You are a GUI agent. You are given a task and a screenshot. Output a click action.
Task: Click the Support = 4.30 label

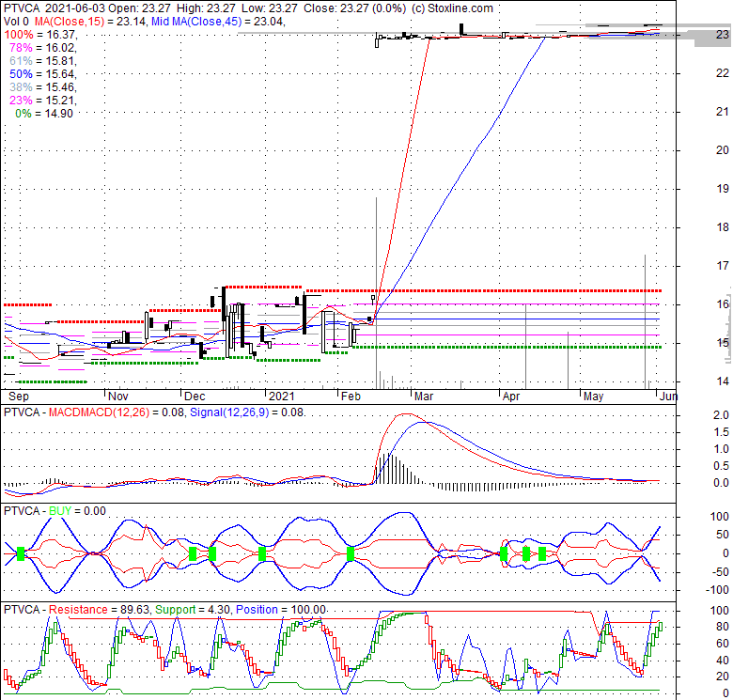pyautogui.click(x=192, y=610)
